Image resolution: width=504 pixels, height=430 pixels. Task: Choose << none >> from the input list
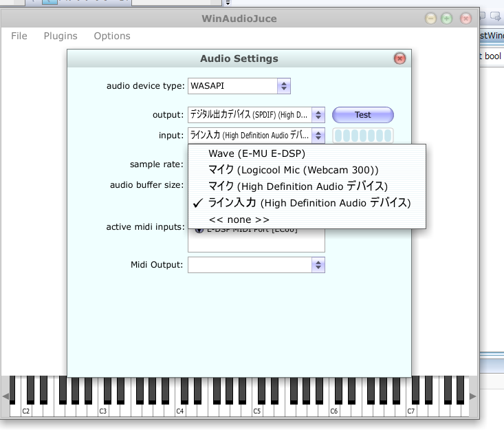239,219
